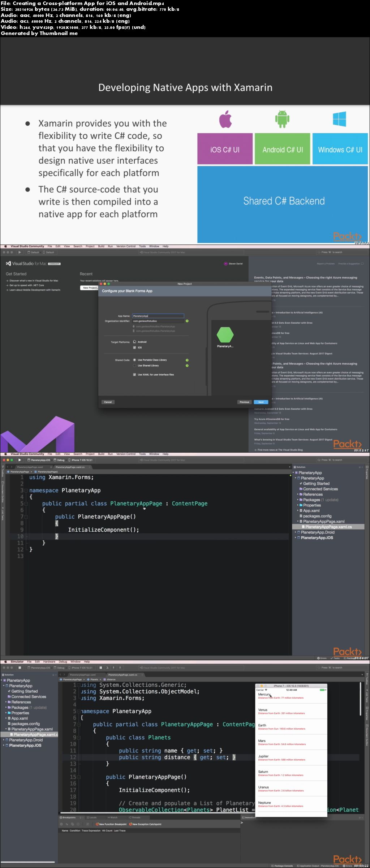Collapse the namespace fold marker at editor line 3
The height and width of the screenshot is (868, 370).
[x=26, y=491]
